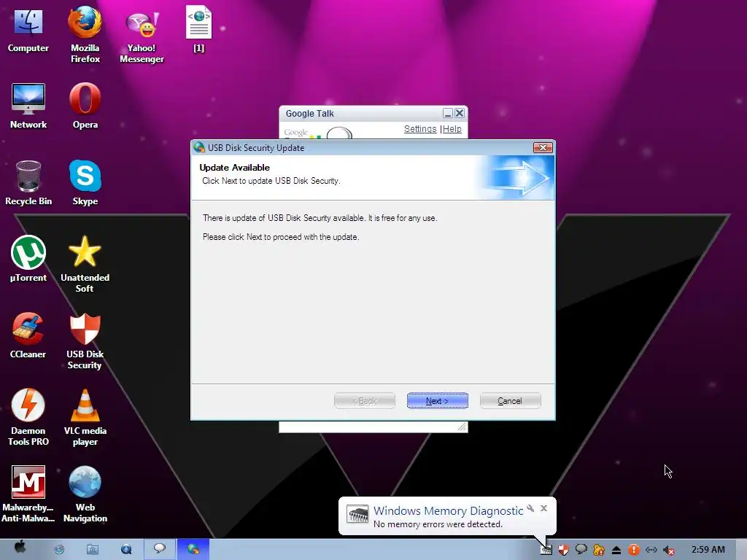Click the network connection arrows tray icon
This screenshot has height=560, width=747.
[x=651, y=550]
